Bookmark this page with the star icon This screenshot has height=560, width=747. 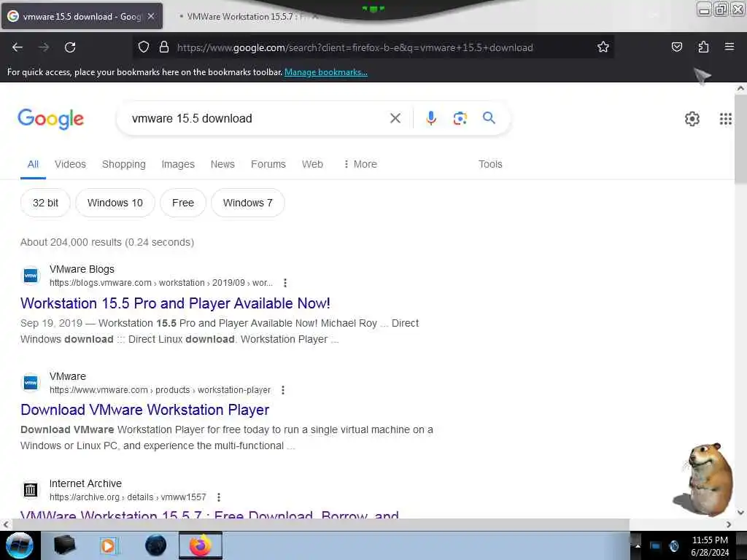click(x=603, y=47)
